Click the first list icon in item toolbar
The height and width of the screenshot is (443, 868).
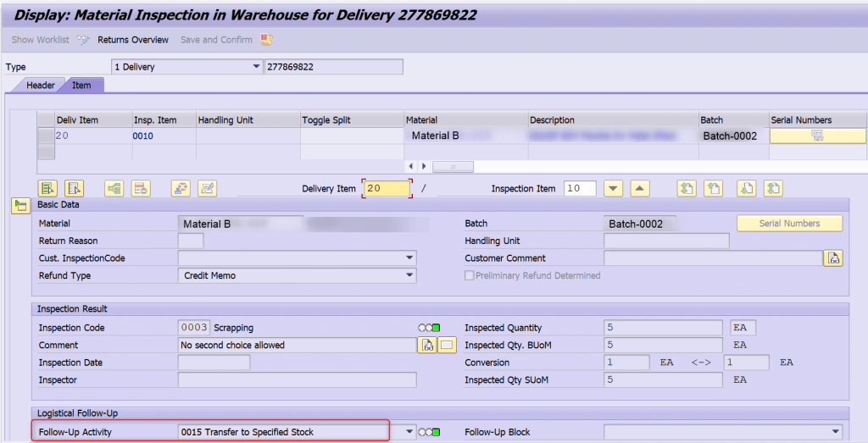[47, 189]
